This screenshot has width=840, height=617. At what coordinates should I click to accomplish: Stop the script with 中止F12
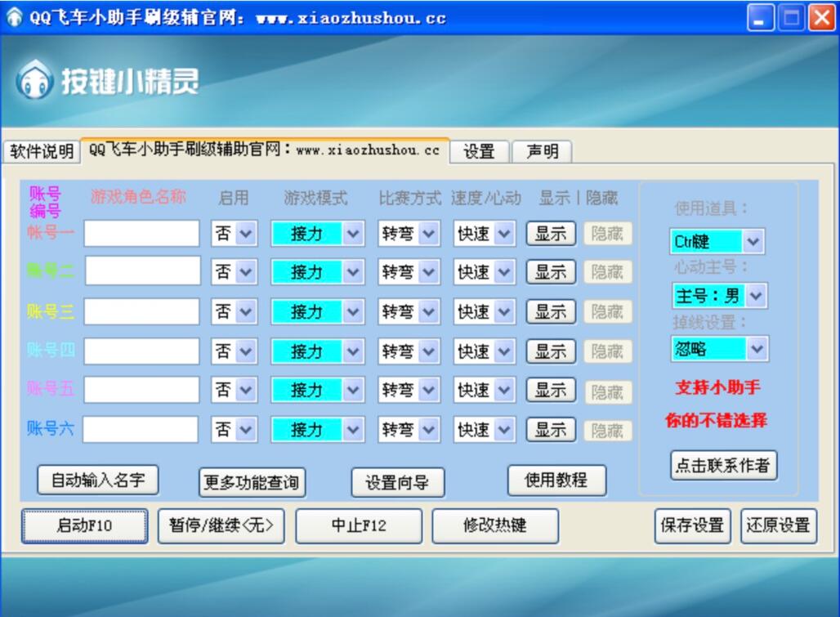click(359, 526)
